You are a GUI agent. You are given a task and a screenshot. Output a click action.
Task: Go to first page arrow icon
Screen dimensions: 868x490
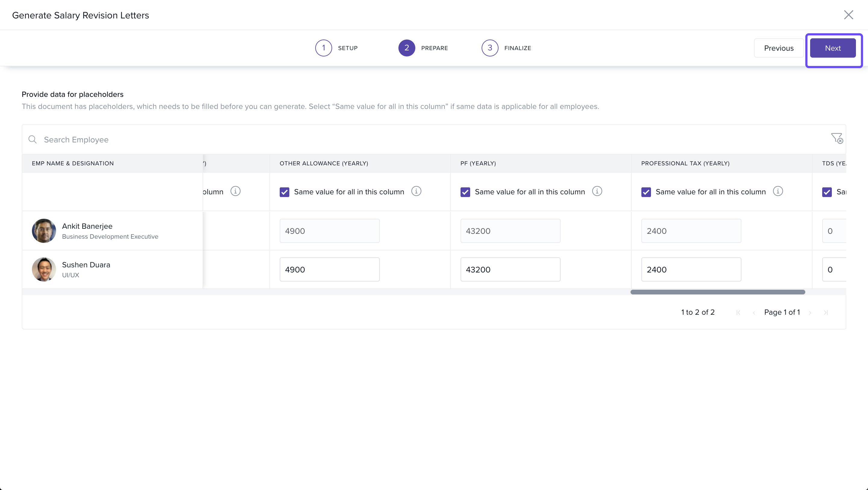(738, 313)
